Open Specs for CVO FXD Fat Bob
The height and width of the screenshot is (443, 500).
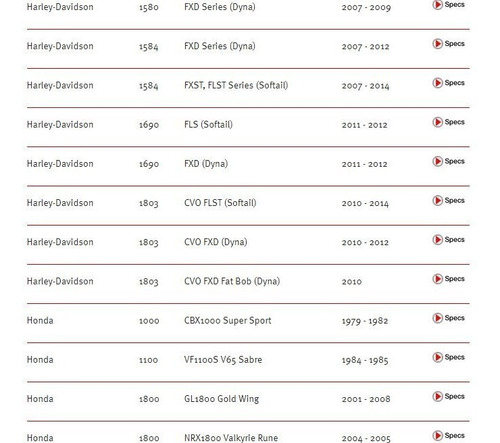click(448, 279)
